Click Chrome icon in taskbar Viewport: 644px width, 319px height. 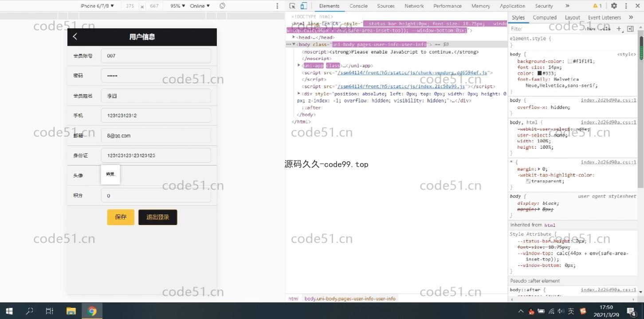pos(92,311)
